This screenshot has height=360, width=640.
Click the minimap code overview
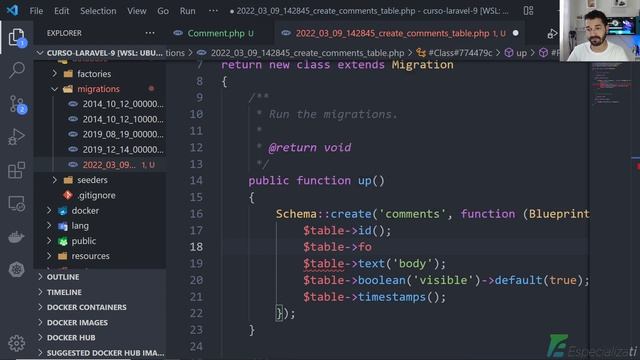611,85
